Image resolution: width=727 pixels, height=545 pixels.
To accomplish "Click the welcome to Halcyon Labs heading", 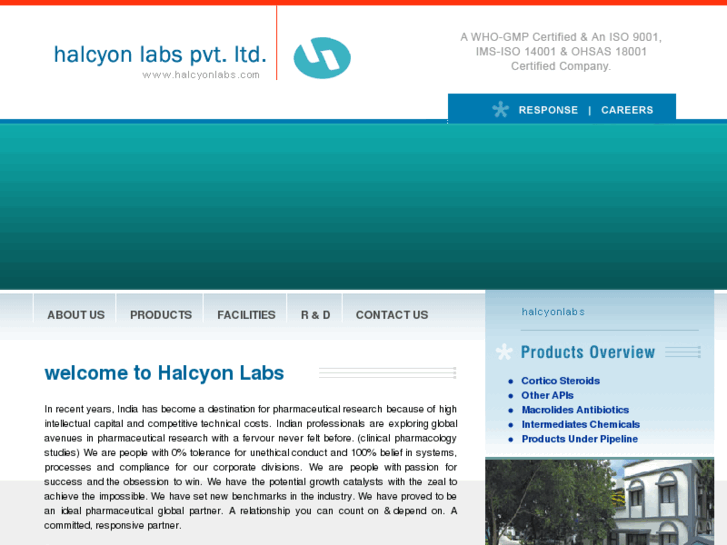I will [164, 373].
